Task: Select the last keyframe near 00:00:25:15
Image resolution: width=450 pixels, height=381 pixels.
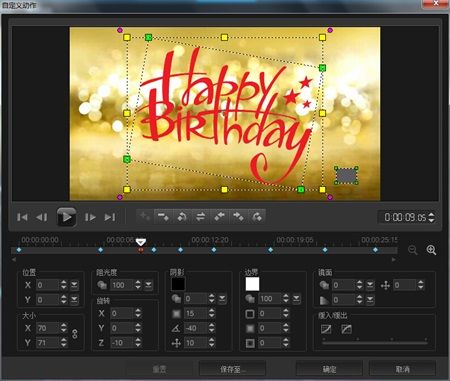Action: (375, 250)
